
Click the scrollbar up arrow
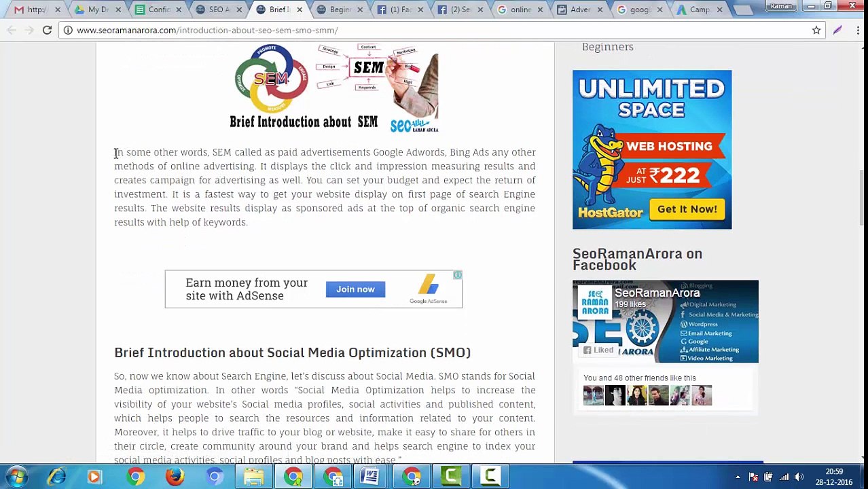[x=863, y=47]
